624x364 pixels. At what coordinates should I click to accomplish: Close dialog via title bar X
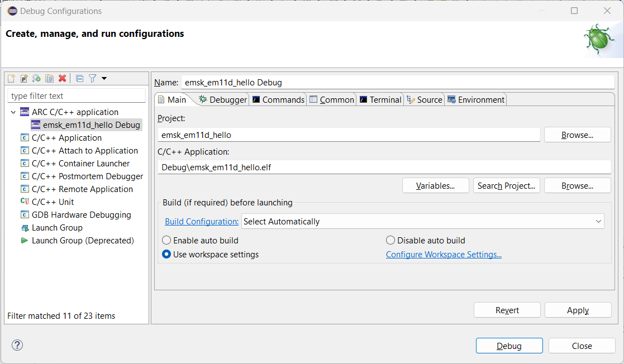pyautogui.click(x=607, y=11)
